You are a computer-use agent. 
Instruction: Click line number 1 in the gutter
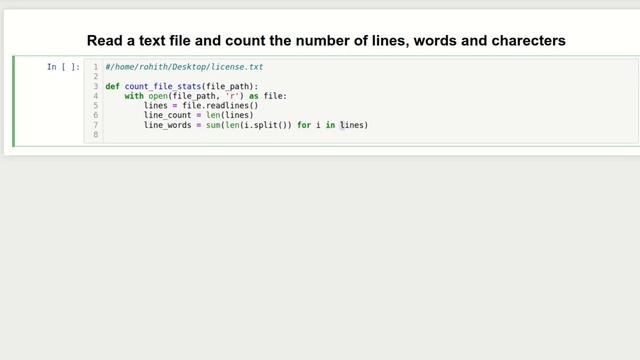point(96,67)
